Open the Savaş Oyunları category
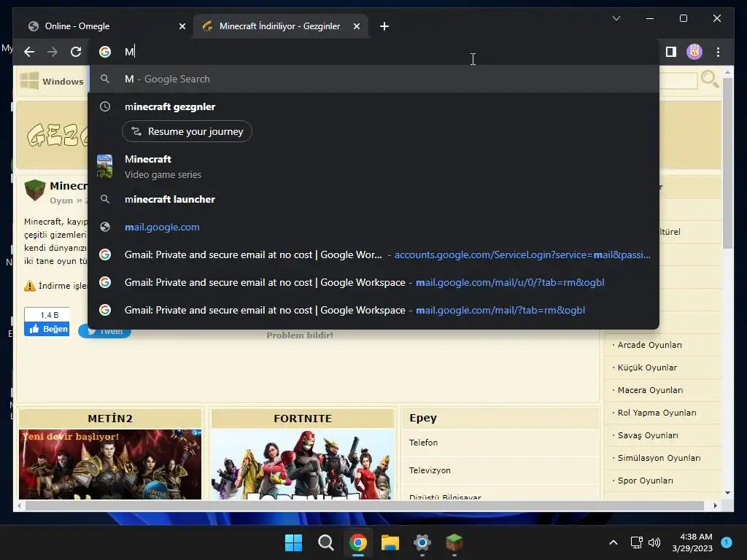This screenshot has height=560, width=747. tap(648, 435)
